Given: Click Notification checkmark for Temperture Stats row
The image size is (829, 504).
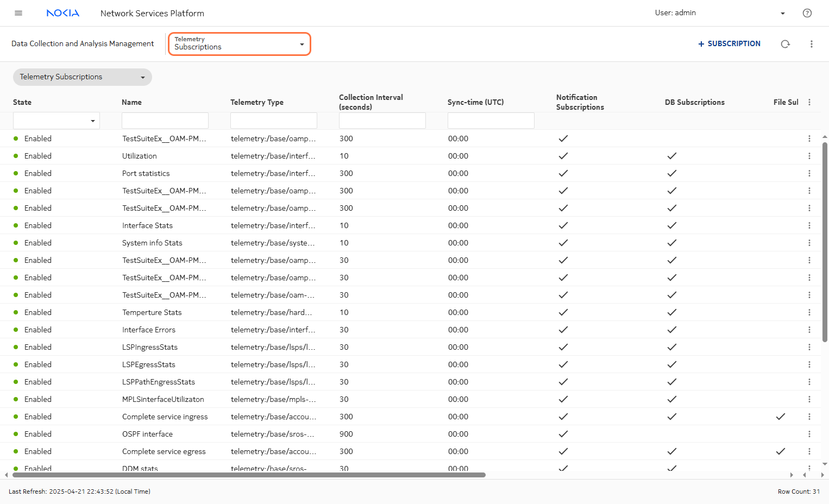Looking at the screenshot, I should pyautogui.click(x=563, y=312).
